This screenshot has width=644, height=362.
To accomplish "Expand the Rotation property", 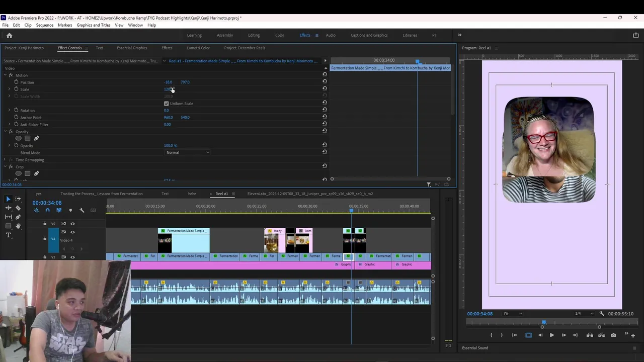I will [9, 110].
